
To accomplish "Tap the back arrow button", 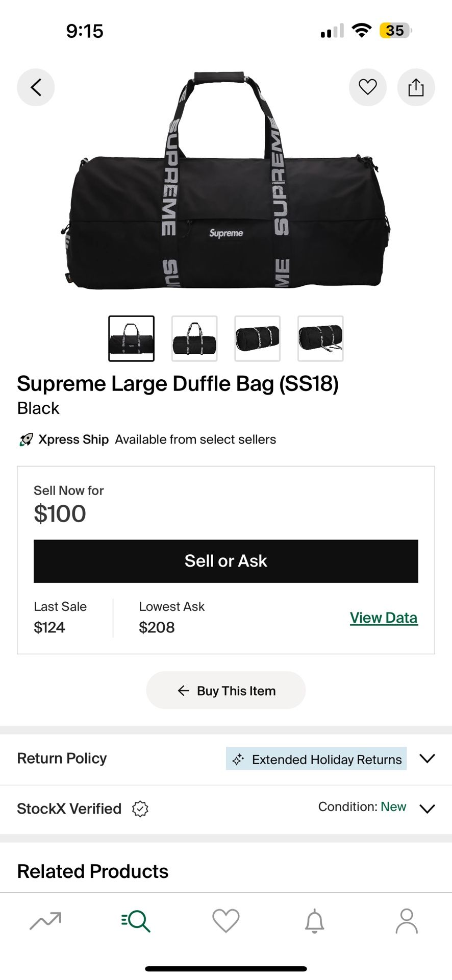I will 36,87.
